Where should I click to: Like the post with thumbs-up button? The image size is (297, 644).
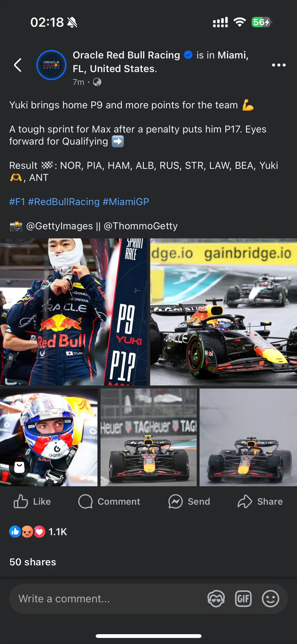click(32, 501)
